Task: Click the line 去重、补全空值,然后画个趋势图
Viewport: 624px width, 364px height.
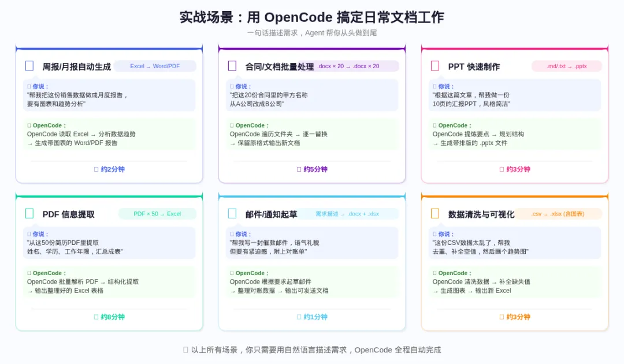Action: tap(481, 251)
